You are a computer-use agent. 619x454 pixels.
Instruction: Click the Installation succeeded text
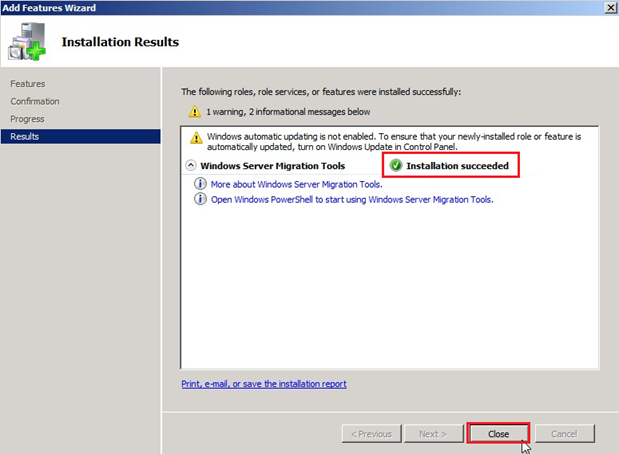coord(458,166)
